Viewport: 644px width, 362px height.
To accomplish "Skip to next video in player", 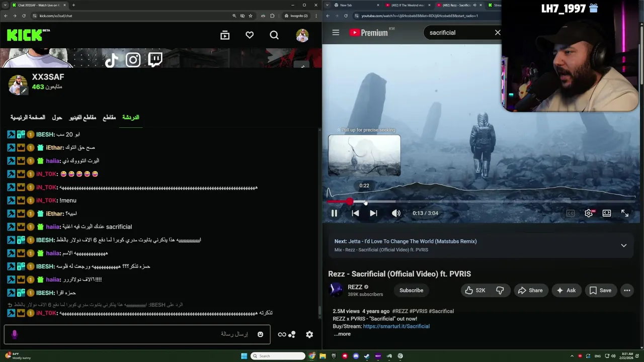I will coord(373,213).
